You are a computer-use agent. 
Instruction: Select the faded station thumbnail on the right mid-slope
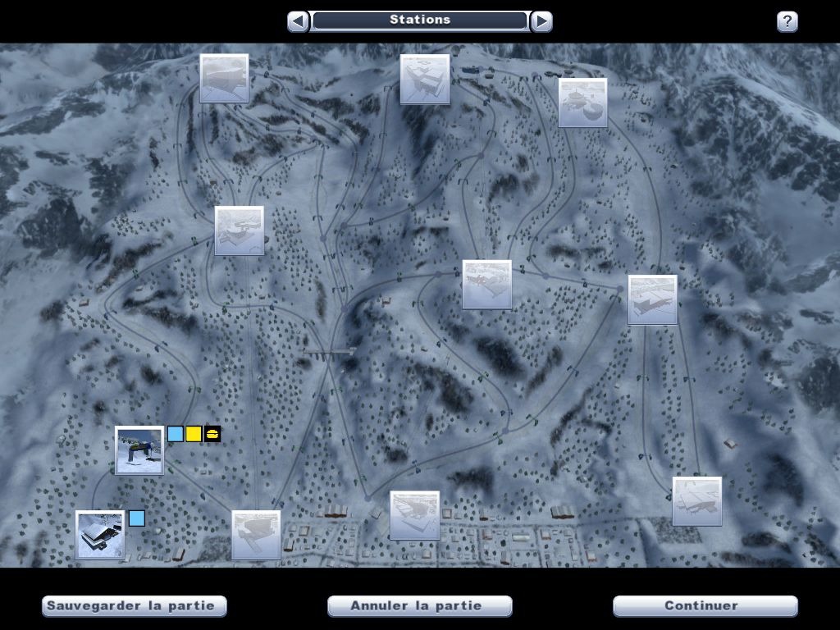[x=652, y=300]
